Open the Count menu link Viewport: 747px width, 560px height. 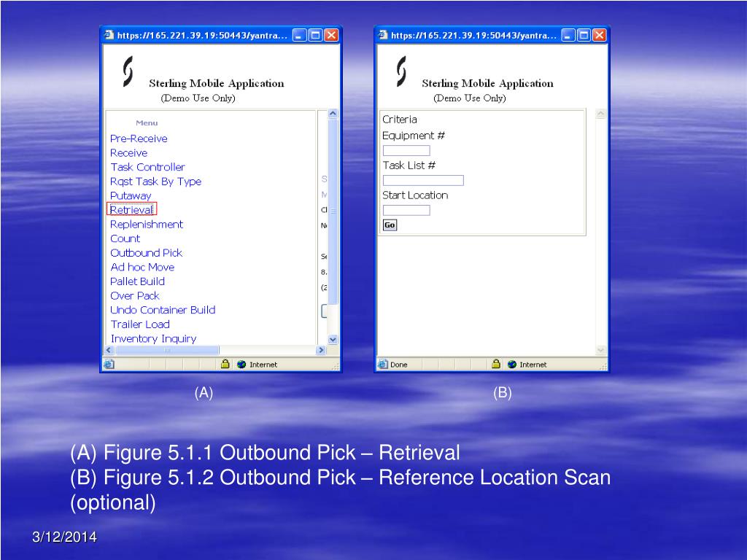click(x=125, y=238)
